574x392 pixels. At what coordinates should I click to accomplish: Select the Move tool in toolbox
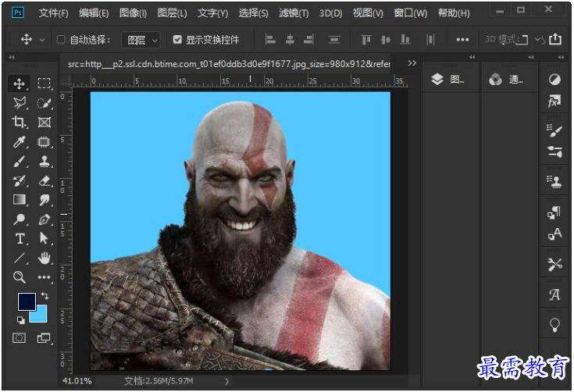pyautogui.click(x=19, y=84)
